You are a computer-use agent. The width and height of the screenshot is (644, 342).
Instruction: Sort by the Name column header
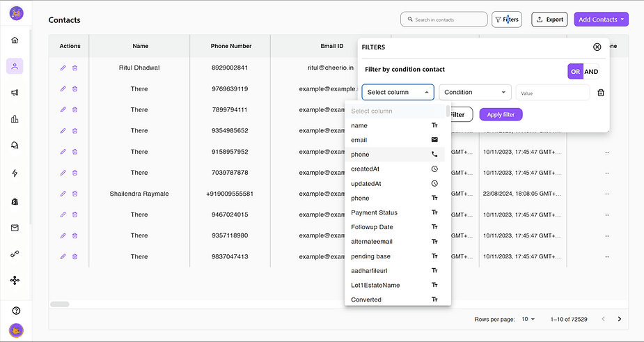pos(140,46)
